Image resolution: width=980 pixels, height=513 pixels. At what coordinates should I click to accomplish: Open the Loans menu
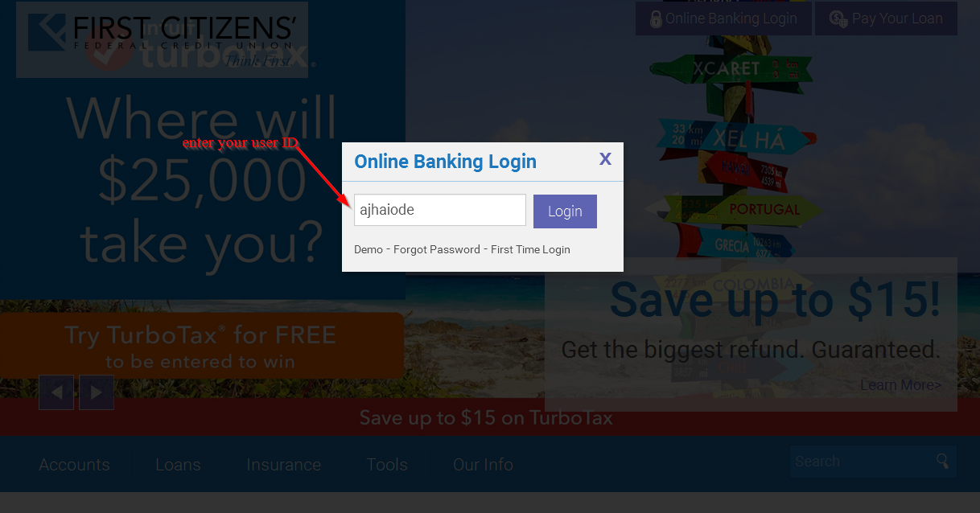(178, 465)
